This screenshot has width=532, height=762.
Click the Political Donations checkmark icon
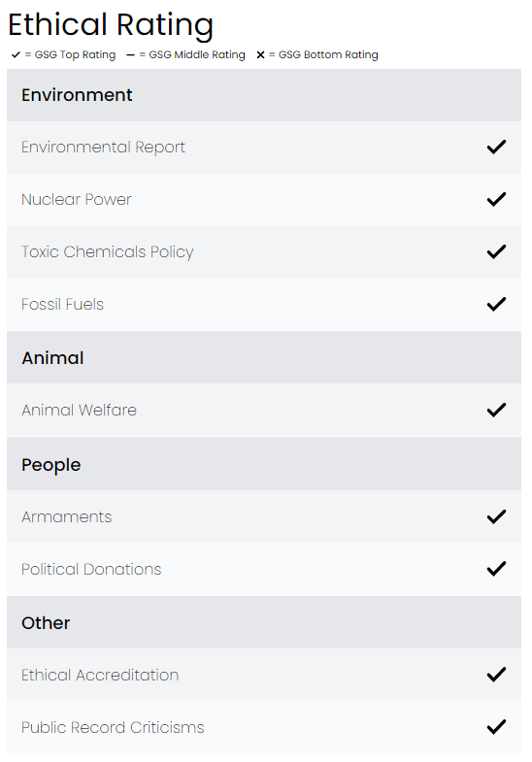(x=496, y=569)
